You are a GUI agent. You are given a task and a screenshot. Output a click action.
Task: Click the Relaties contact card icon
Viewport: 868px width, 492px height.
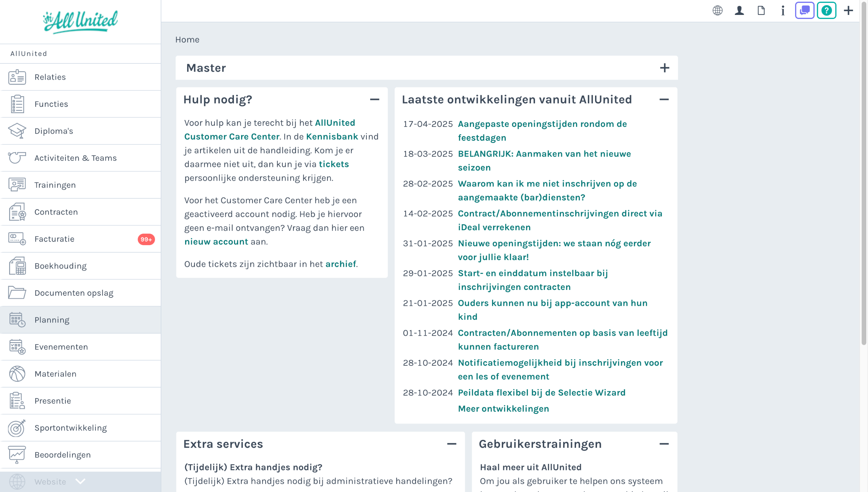(17, 77)
